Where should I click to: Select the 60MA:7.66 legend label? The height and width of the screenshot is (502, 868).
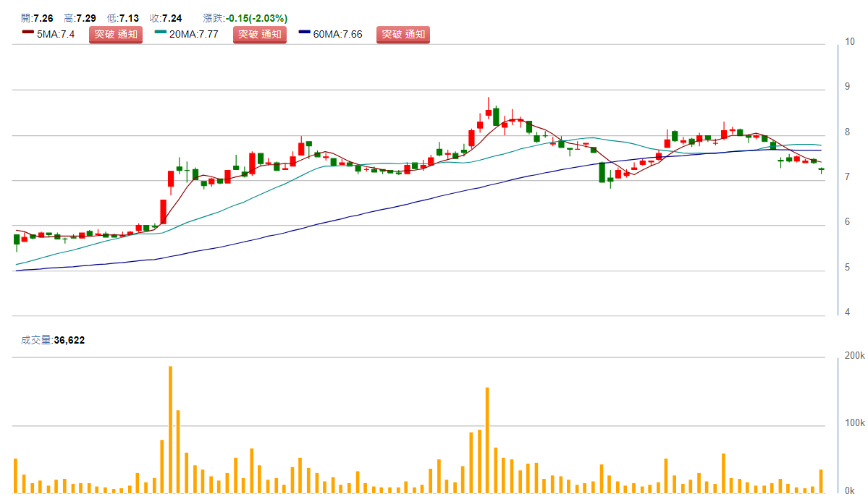coord(338,34)
